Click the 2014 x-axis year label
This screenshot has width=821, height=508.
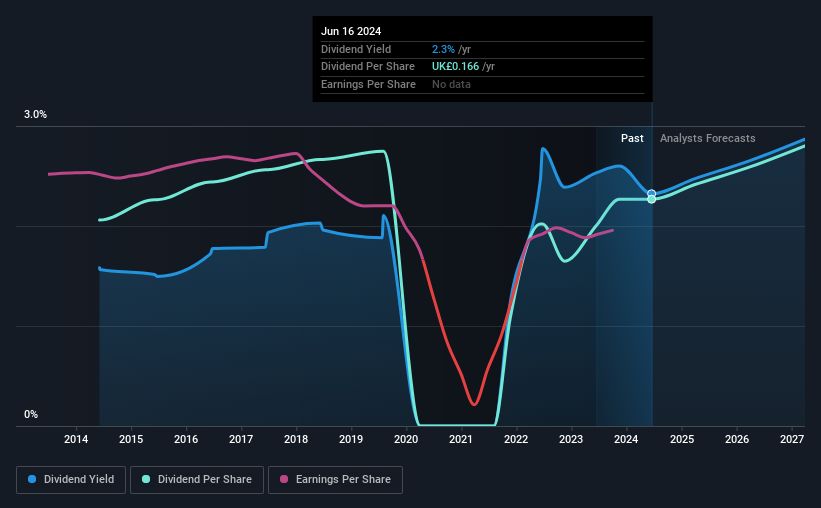click(76, 439)
